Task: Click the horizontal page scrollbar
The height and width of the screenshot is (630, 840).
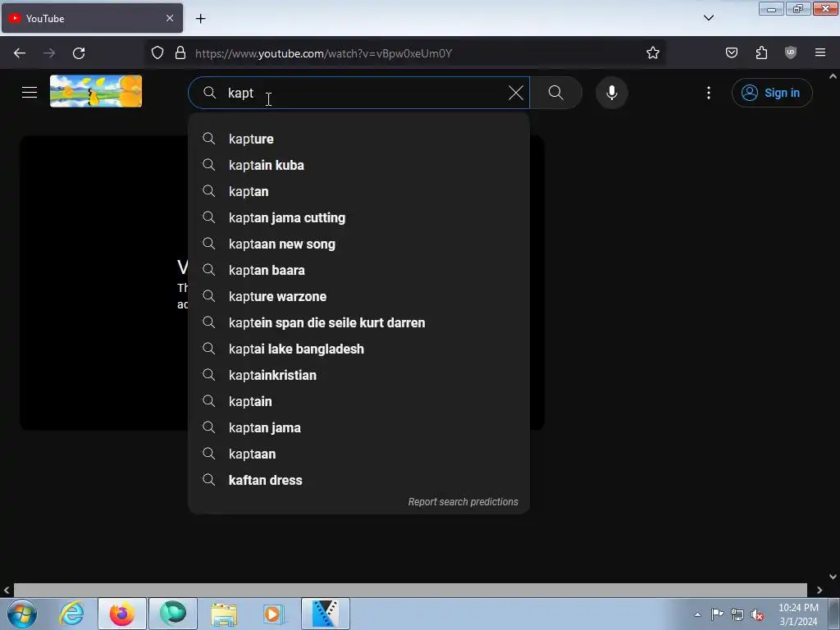Action: pos(410,590)
